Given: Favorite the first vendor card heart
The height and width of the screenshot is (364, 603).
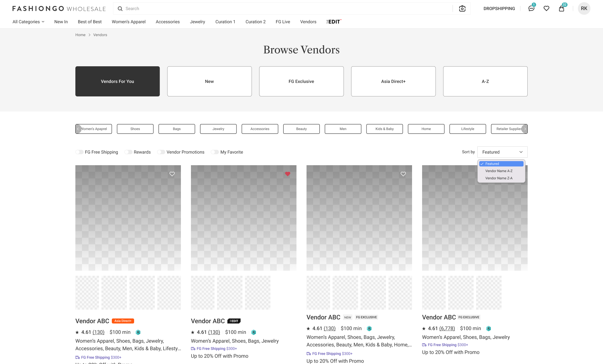Looking at the screenshot, I should tap(172, 174).
